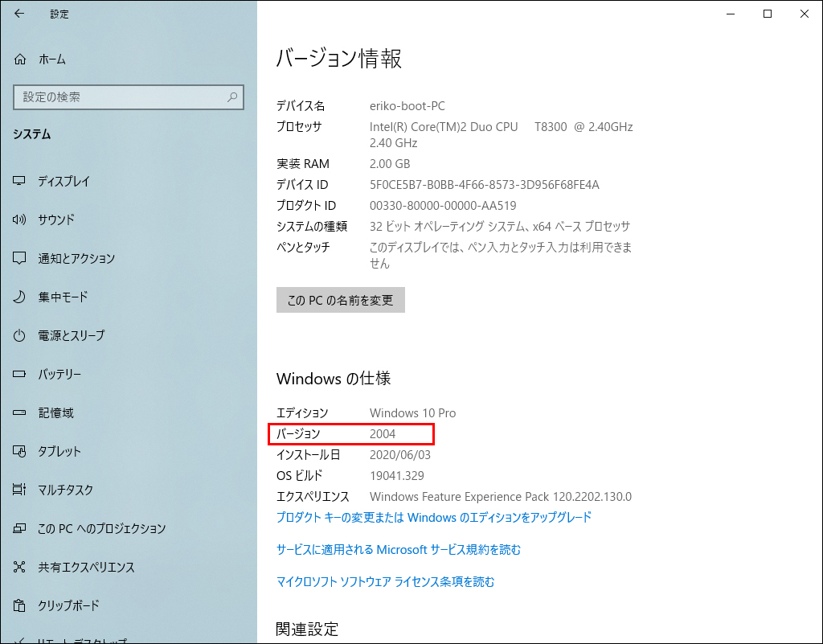
Task: Click system type value 32 ビット オペレーティング システム
Action: tap(500, 226)
